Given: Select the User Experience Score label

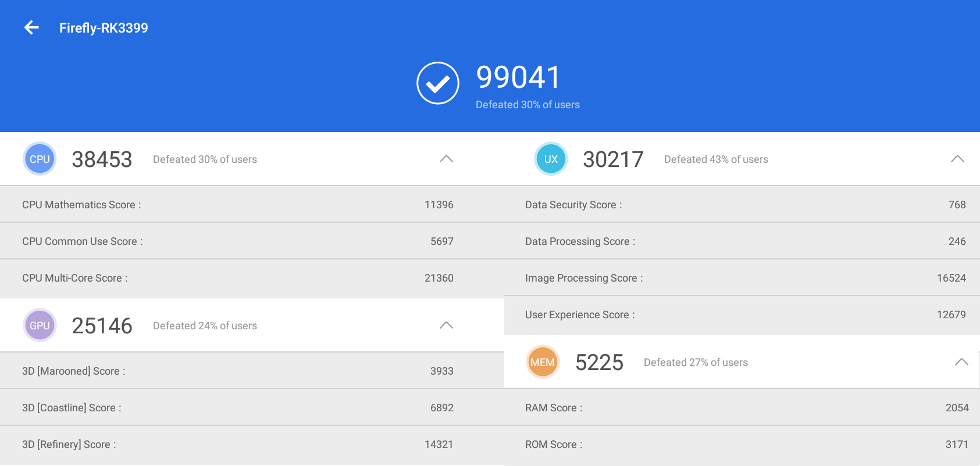Looking at the screenshot, I should coord(580,315).
